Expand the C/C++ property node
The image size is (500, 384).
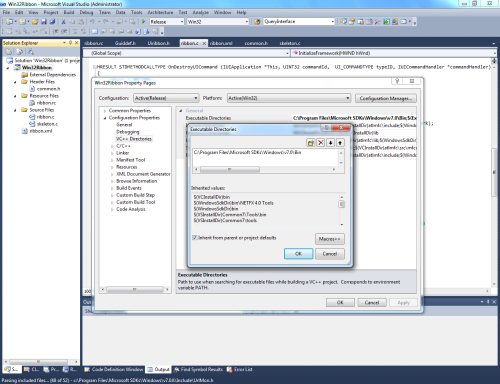[x=112, y=146]
